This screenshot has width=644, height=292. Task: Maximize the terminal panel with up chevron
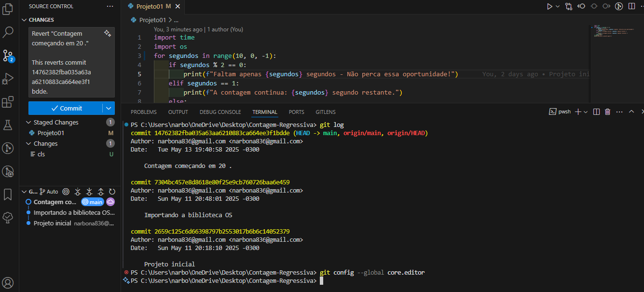631,111
